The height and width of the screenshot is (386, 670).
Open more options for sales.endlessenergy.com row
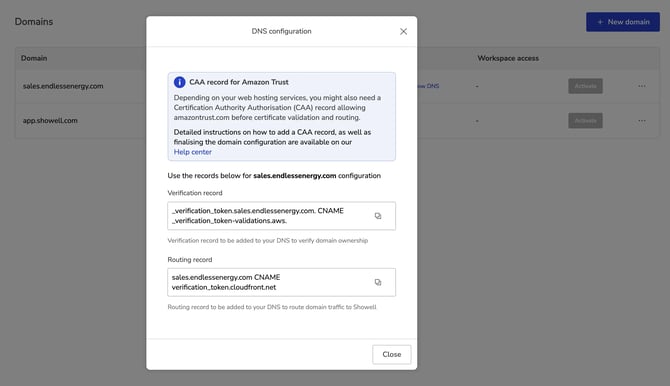click(x=641, y=86)
